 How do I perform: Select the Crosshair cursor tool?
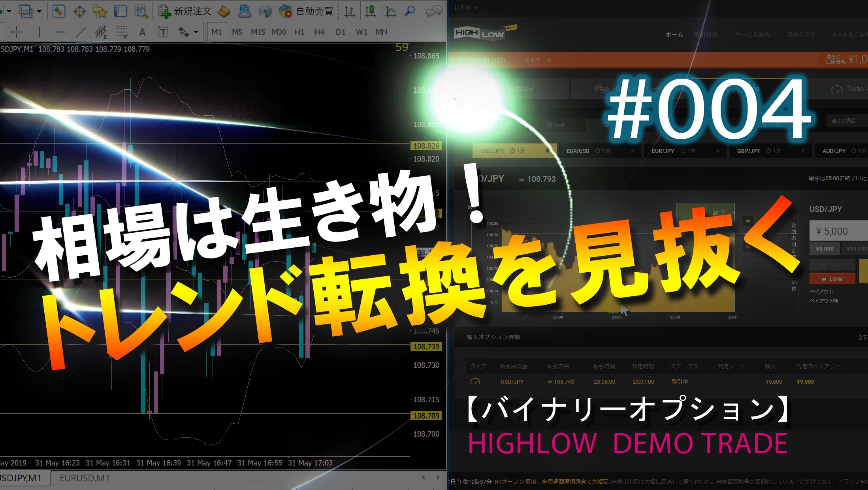[x=16, y=32]
